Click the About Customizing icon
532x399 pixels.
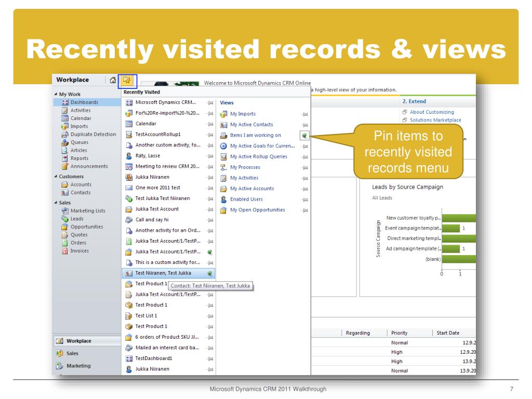tap(404, 112)
